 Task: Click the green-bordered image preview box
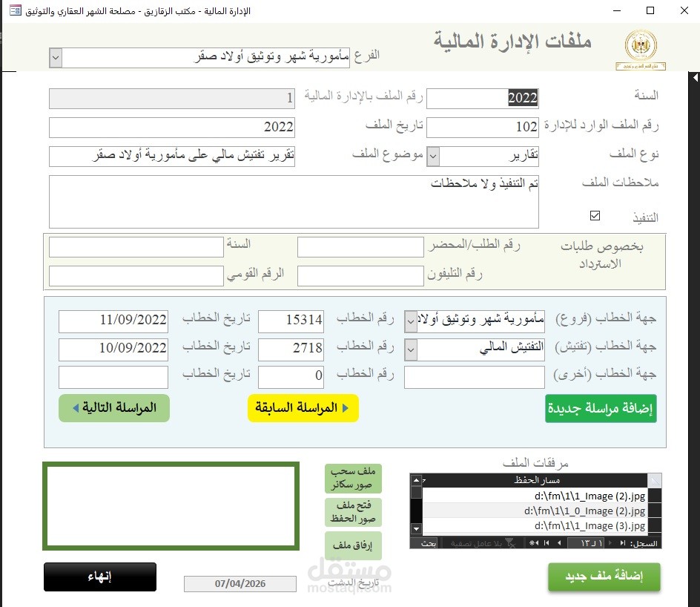click(171, 506)
